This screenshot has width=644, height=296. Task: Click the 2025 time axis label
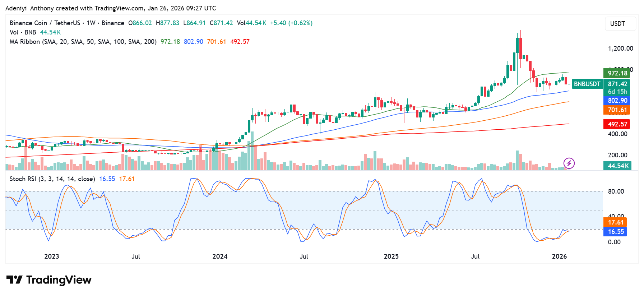click(x=391, y=256)
